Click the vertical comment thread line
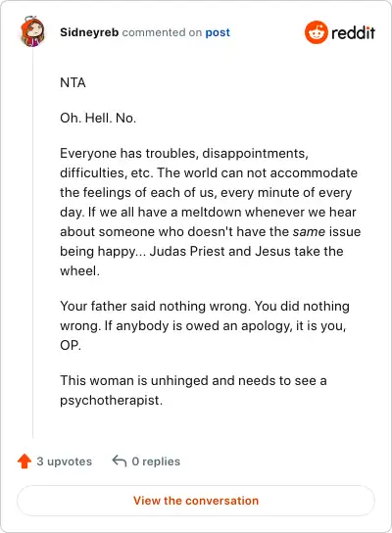This screenshot has width=392, height=533. click(32, 243)
